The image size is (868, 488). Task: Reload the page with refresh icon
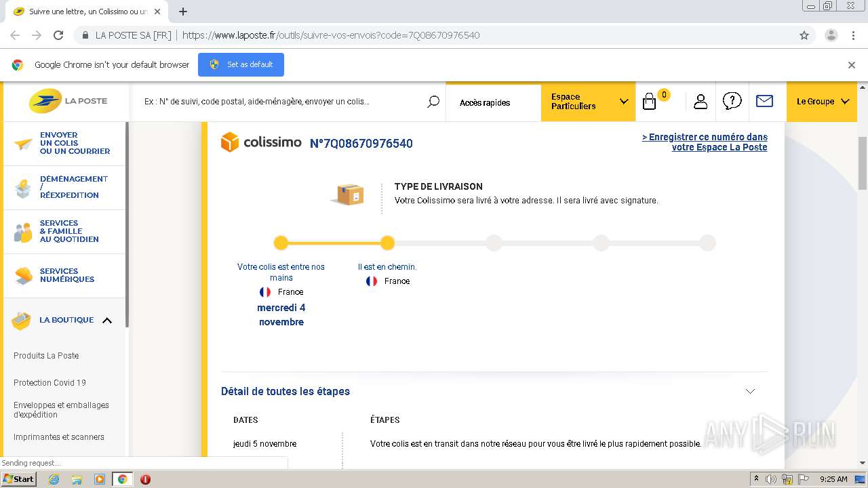coord(58,35)
